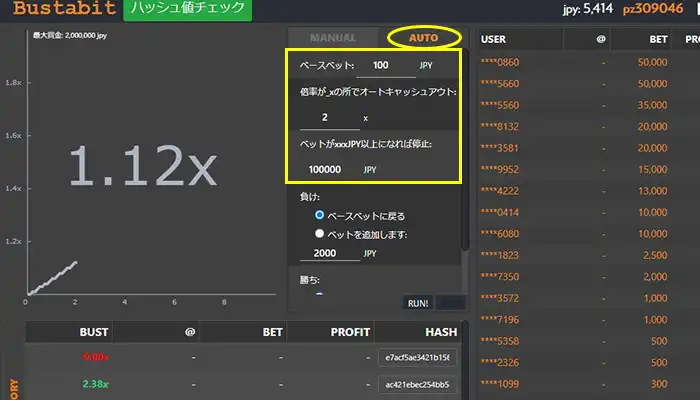Click user ****3581 in players list
The width and height of the screenshot is (700, 400).
[x=500, y=148]
